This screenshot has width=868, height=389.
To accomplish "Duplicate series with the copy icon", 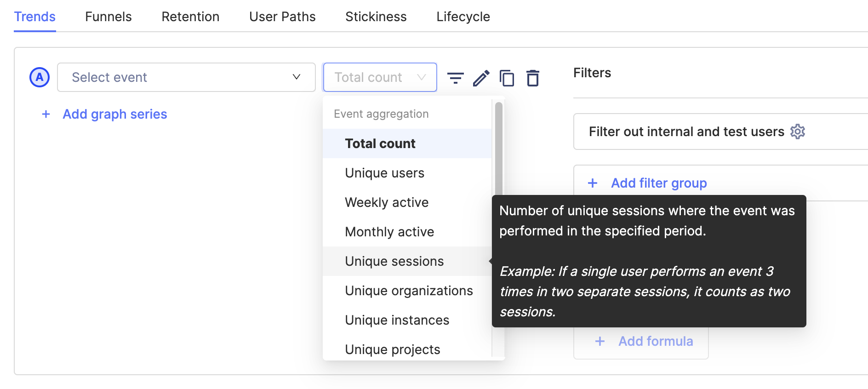I will tap(507, 78).
